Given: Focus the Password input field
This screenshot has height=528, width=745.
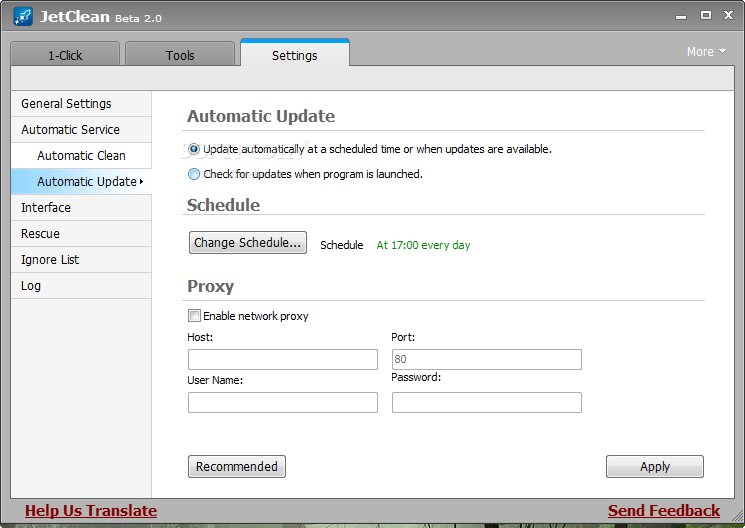Looking at the screenshot, I should coord(487,403).
